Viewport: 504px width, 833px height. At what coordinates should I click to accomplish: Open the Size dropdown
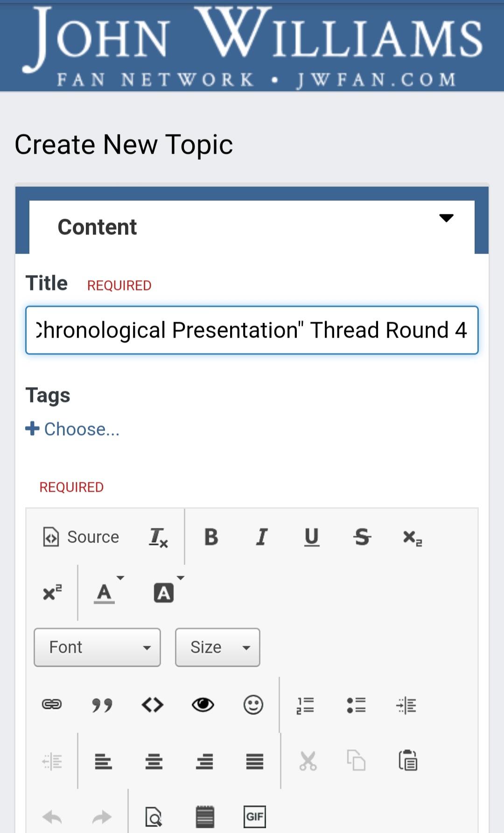point(217,647)
